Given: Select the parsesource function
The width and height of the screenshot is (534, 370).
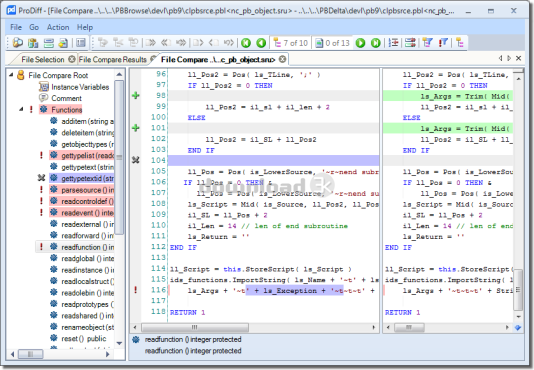Looking at the screenshot, I should click(x=88, y=190).
